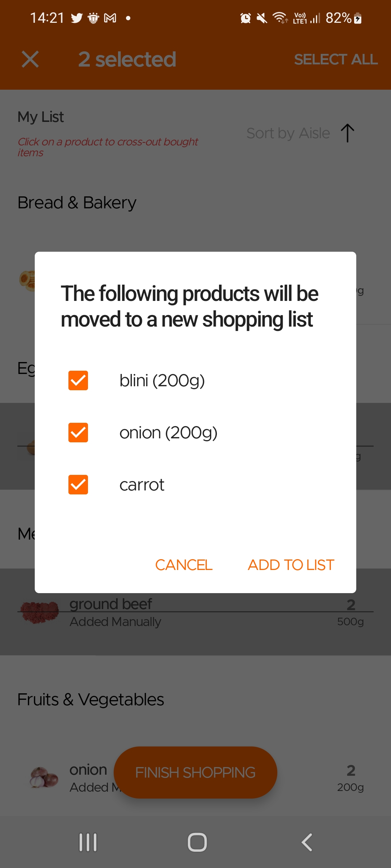This screenshot has height=868, width=391.
Task: Uncheck the carrot checkbox
Action: point(78,485)
